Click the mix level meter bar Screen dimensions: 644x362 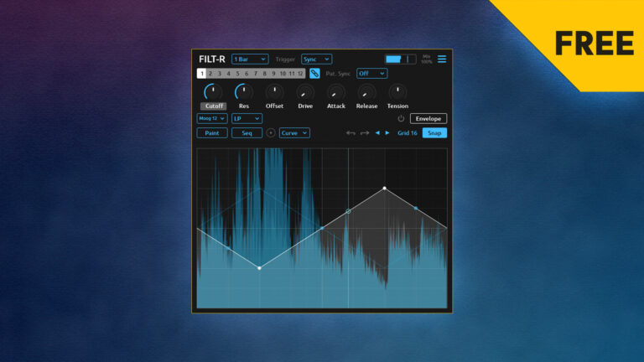(400, 59)
